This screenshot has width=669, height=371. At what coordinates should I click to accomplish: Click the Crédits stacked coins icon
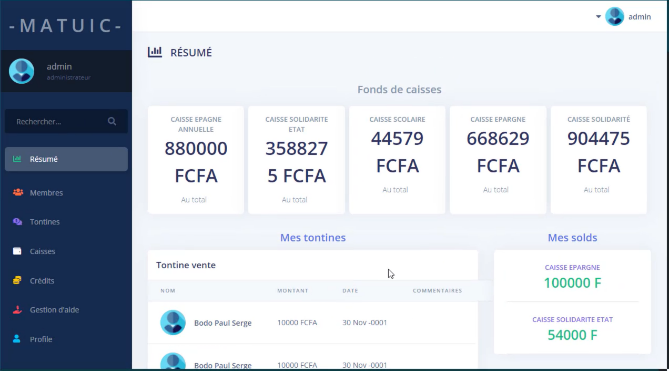coord(17,280)
